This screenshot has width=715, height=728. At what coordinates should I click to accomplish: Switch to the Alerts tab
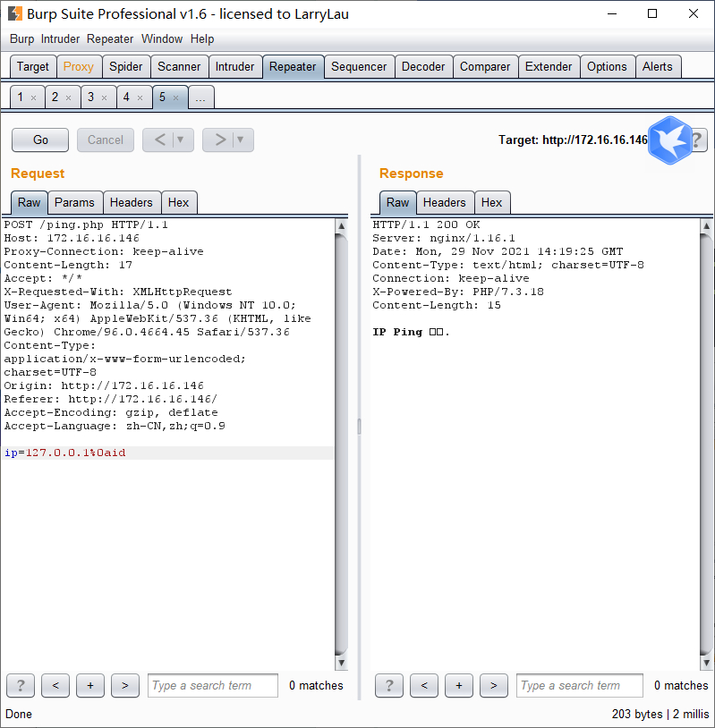point(658,67)
